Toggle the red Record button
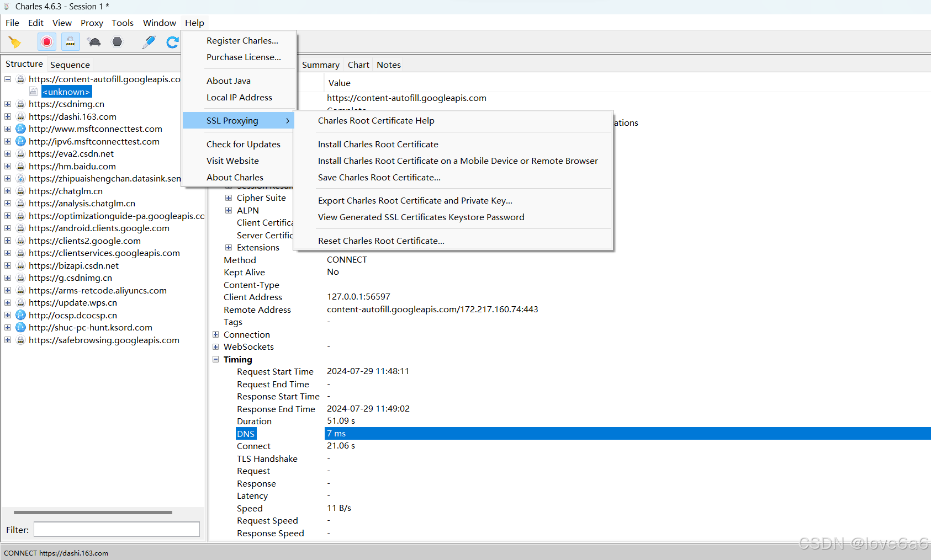This screenshot has width=931, height=560. (x=47, y=42)
